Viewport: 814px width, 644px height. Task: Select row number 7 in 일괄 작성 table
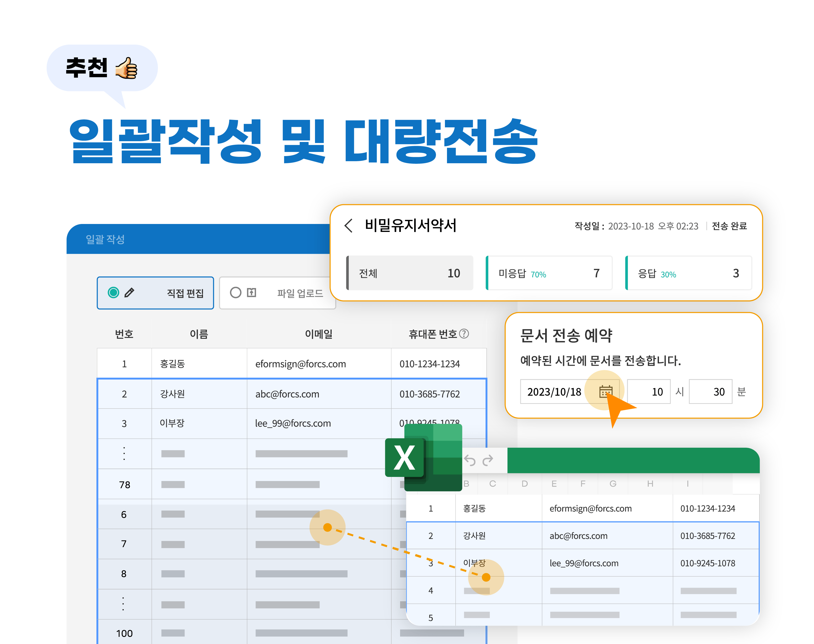tap(124, 544)
